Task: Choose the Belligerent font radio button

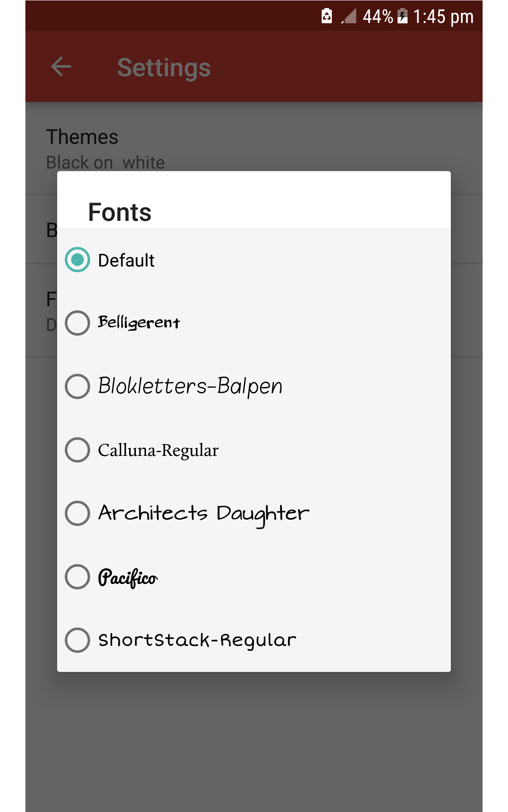Action: click(77, 323)
